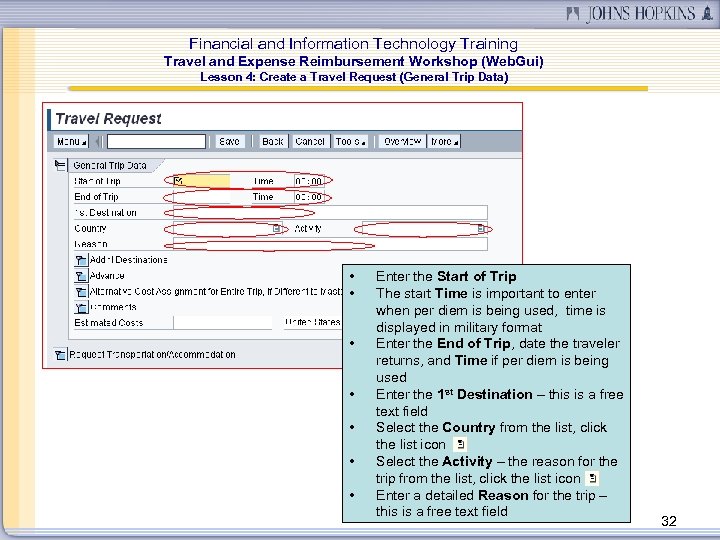
Task: Expand Request Transportation/Accommodation section icon
Action: click(60, 354)
